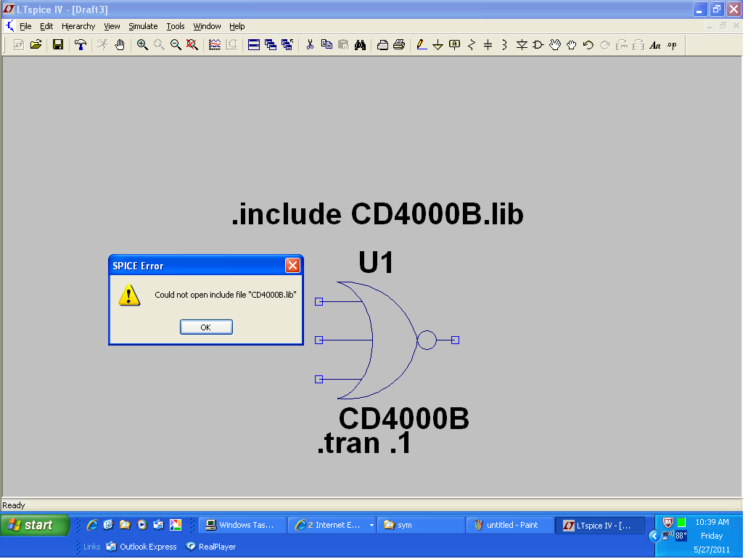
Task: Expand hidden system tray icons arrow
Action: [654, 536]
